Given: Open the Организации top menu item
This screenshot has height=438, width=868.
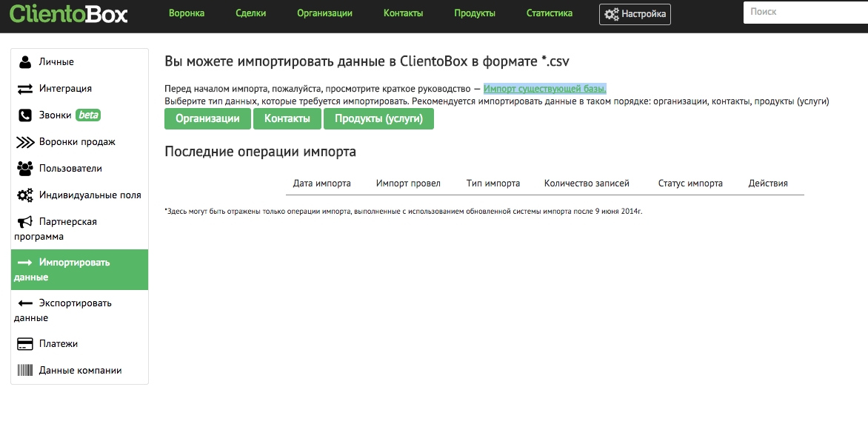Looking at the screenshot, I should coord(324,13).
